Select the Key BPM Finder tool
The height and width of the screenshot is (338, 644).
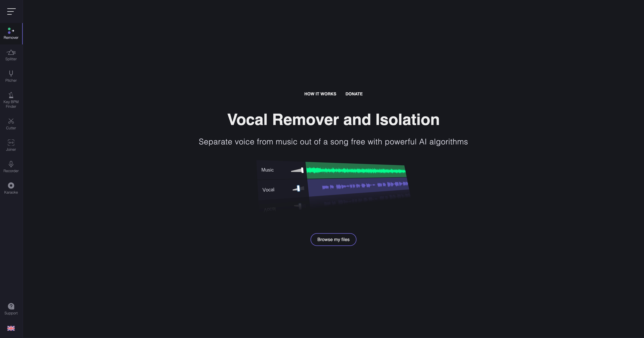click(x=11, y=100)
